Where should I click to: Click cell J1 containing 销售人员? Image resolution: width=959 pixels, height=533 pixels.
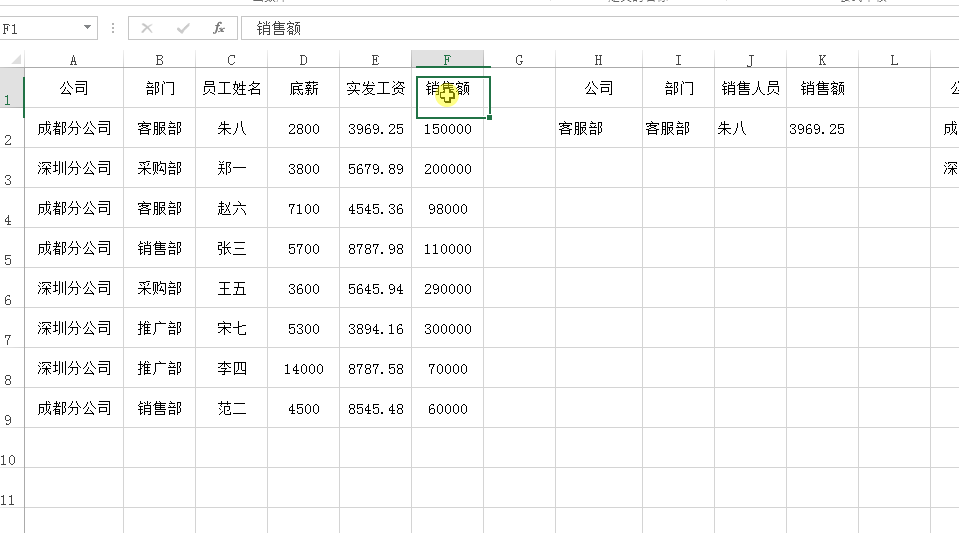point(750,89)
